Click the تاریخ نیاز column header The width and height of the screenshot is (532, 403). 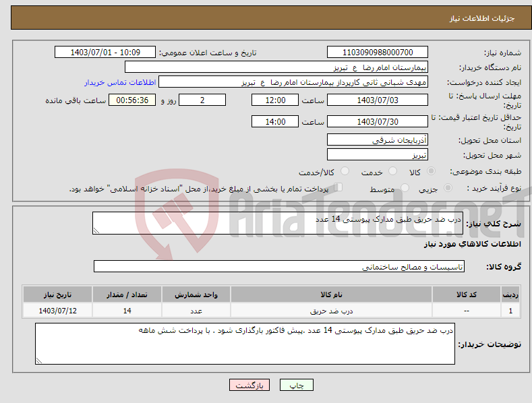[57, 294]
